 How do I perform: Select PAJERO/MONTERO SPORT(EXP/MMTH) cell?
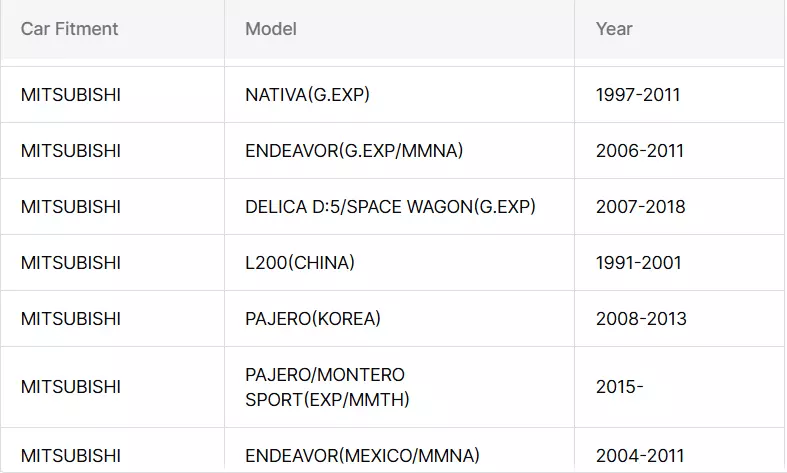pyautogui.click(x=328, y=387)
